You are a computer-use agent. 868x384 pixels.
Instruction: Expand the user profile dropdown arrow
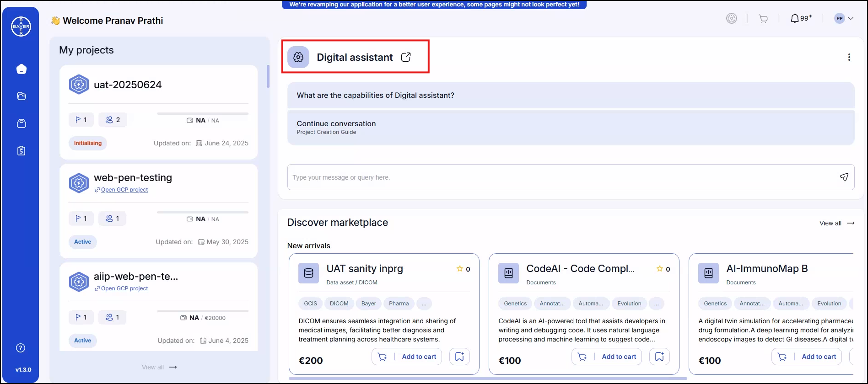[851, 19]
